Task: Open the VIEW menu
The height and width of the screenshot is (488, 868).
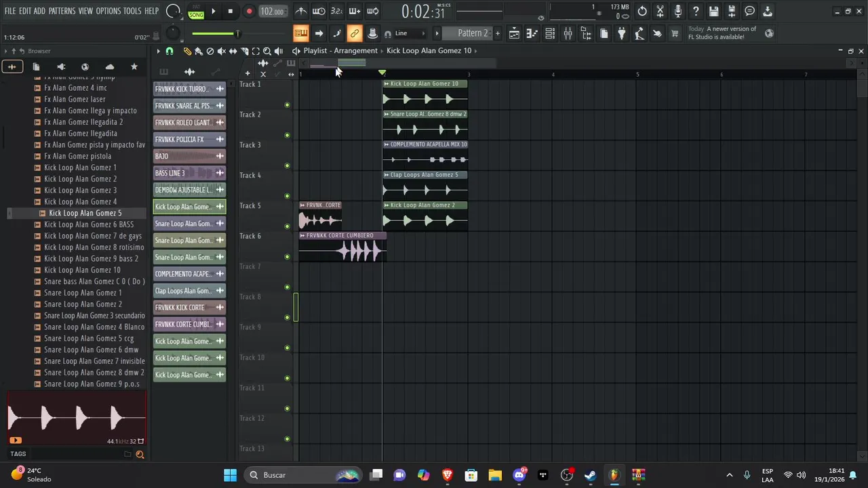Action: click(85, 11)
